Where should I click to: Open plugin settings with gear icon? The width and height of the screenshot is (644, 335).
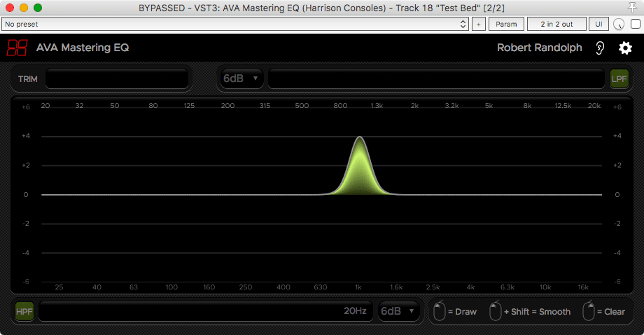(624, 48)
